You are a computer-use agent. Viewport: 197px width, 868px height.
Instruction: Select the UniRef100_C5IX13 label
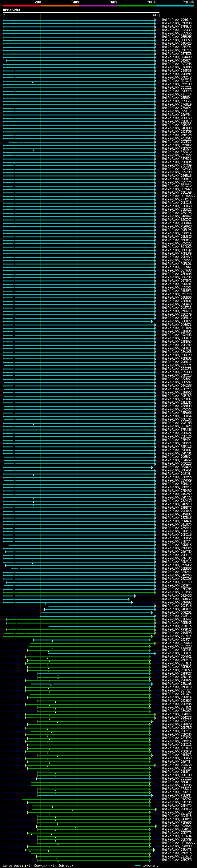click(176, 81)
